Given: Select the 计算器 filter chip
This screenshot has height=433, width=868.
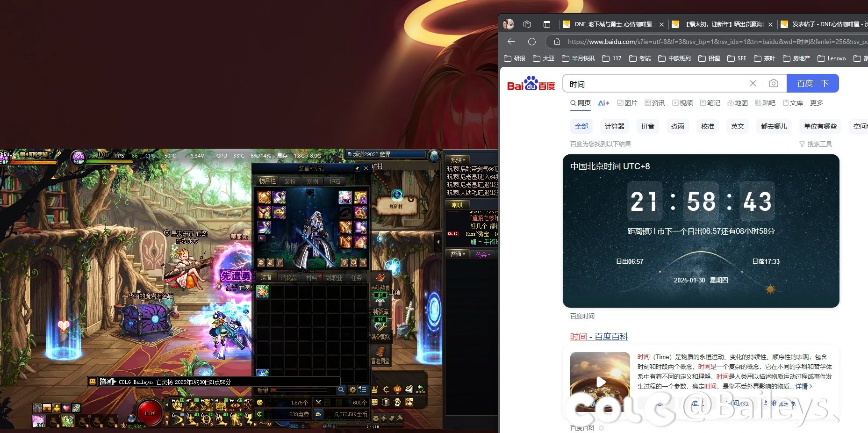Looking at the screenshot, I should (x=614, y=126).
